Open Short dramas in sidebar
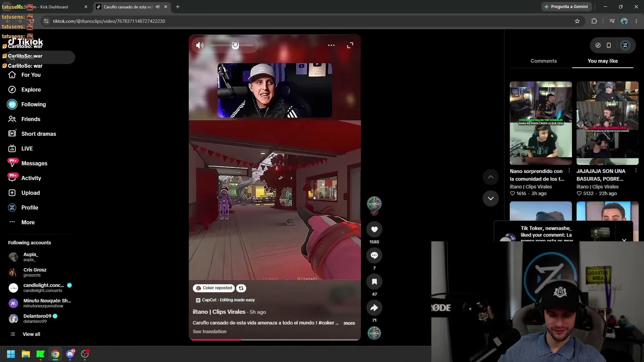The height and width of the screenshot is (362, 644). click(x=38, y=134)
